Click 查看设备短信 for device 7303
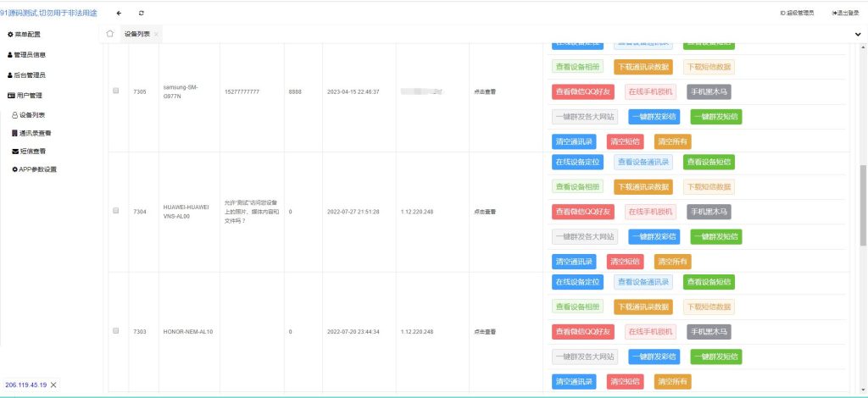This screenshot has height=398, width=868. [x=709, y=282]
